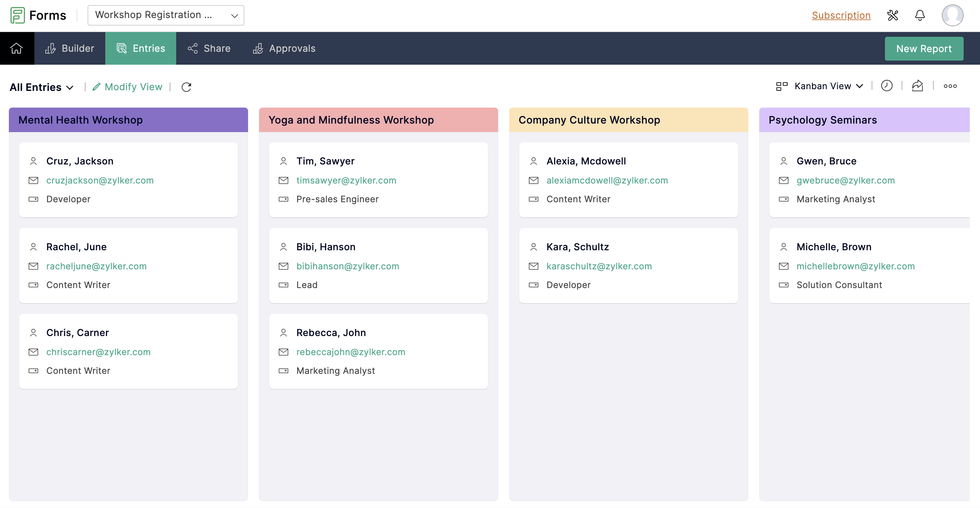Click the user avatar icon
Screen dimensions: 980x508
click(x=953, y=14)
